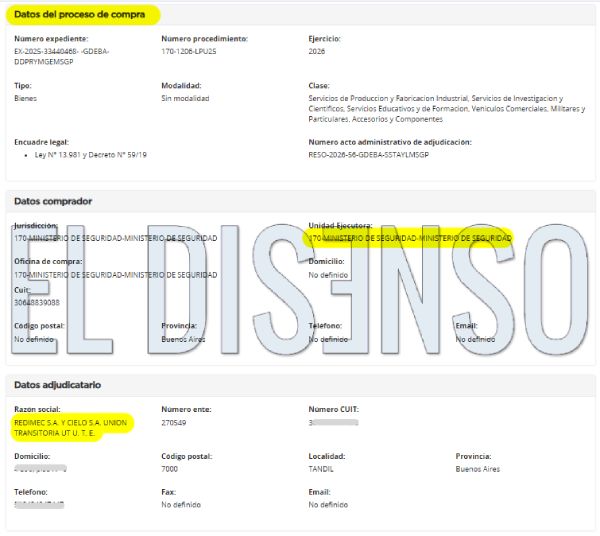Select 'Buenos Aires' in Datos adjudicatario

[478, 469]
